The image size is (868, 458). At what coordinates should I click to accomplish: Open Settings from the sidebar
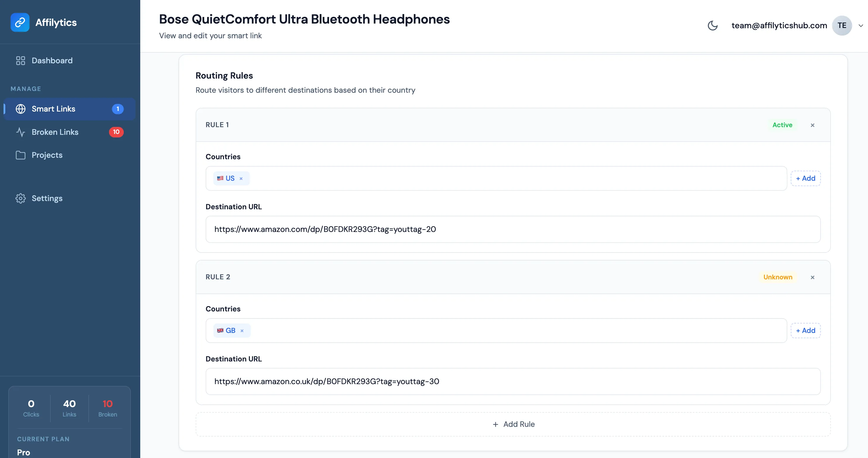70,199
